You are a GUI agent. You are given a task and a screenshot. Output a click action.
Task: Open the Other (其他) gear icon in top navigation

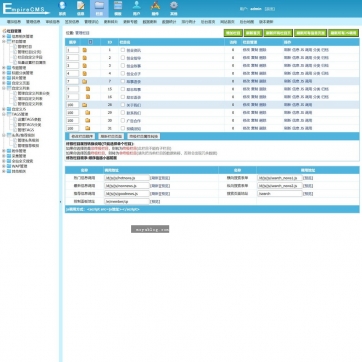click(x=174, y=8)
